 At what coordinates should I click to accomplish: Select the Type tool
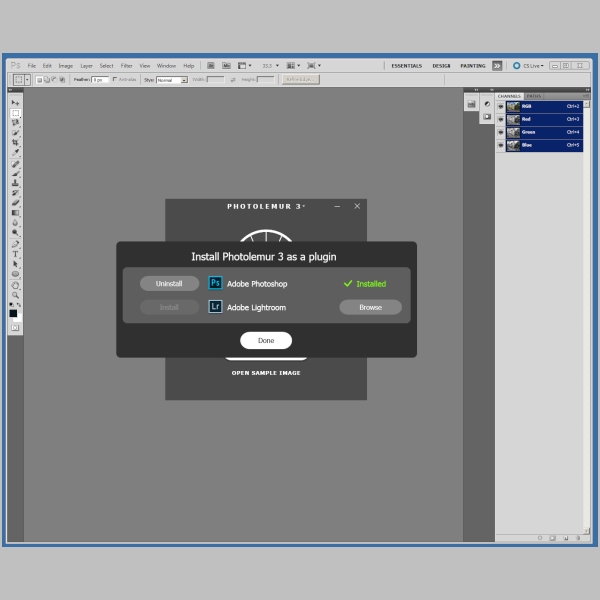click(x=15, y=254)
